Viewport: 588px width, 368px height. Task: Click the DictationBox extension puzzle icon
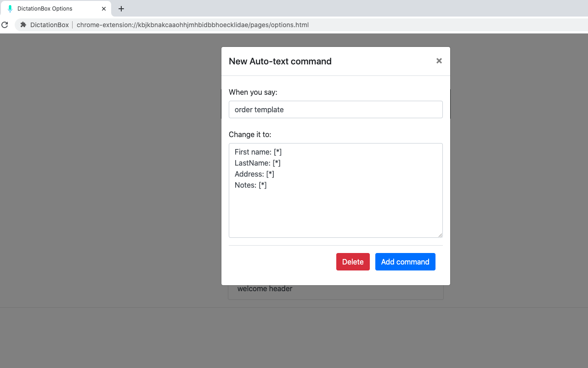click(x=23, y=25)
